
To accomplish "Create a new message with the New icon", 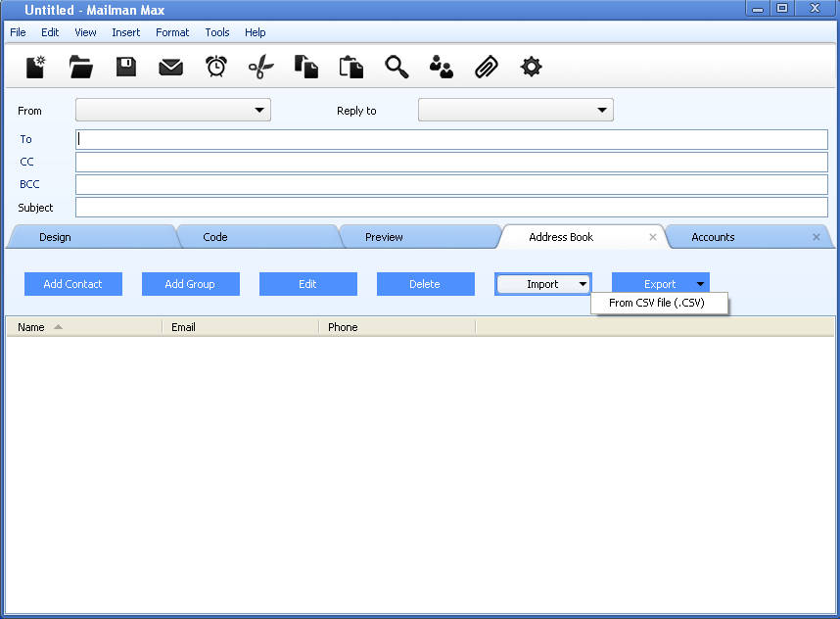I will coord(36,68).
